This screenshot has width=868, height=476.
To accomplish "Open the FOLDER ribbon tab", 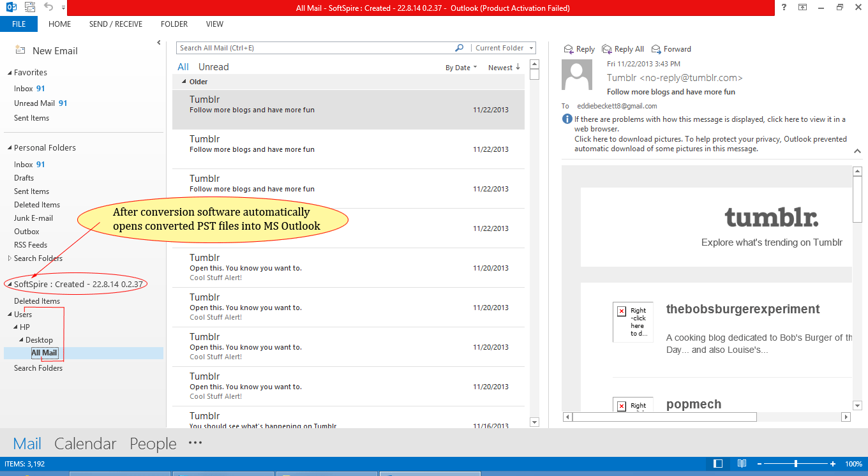I will pyautogui.click(x=174, y=24).
